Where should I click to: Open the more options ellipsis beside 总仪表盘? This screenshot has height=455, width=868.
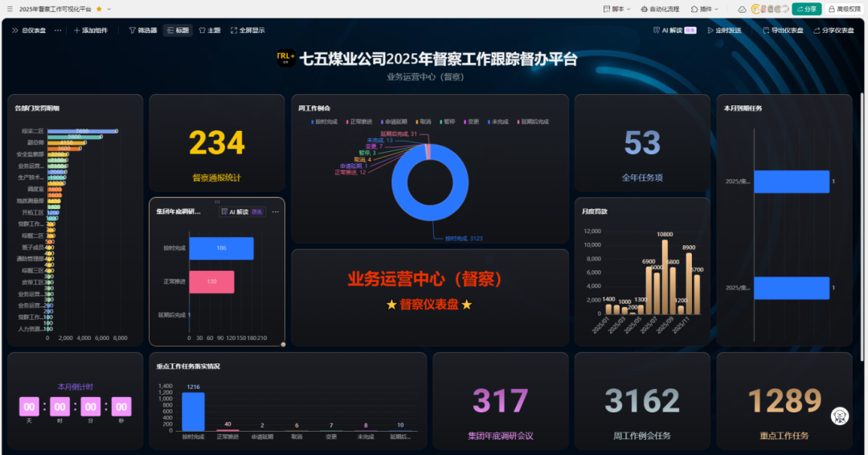click(x=58, y=31)
